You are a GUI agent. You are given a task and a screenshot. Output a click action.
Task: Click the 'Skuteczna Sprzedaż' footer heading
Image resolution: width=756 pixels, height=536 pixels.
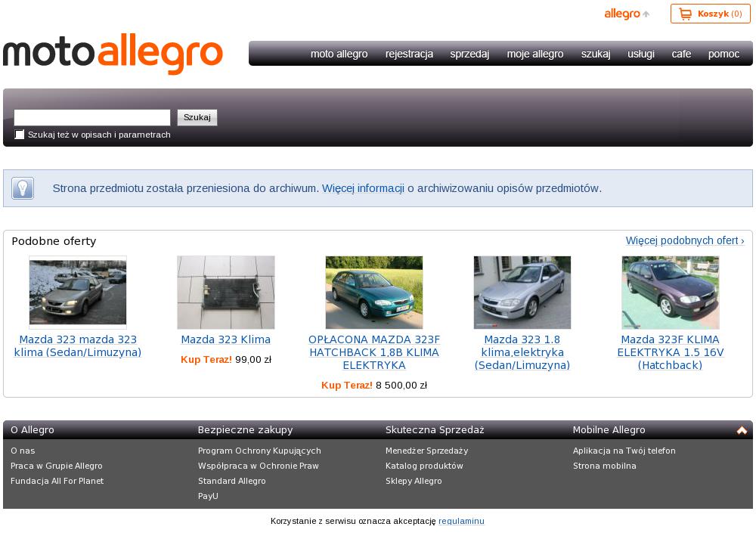(435, 429)
